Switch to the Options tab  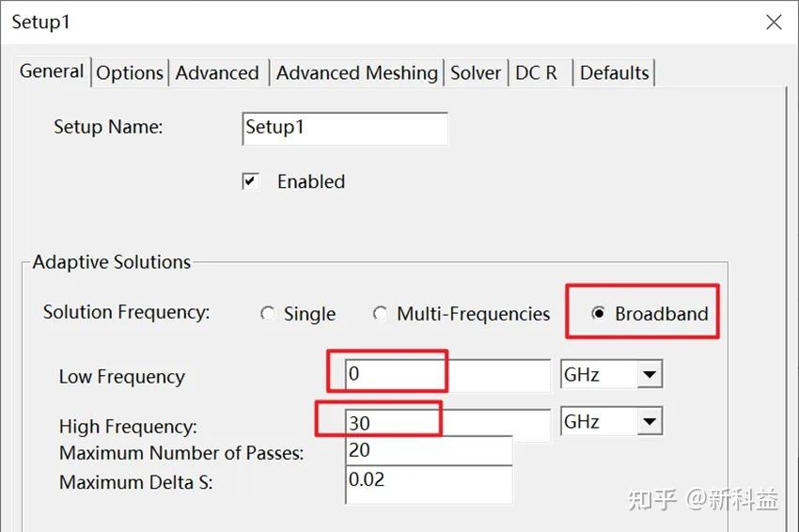coord(130,73)
